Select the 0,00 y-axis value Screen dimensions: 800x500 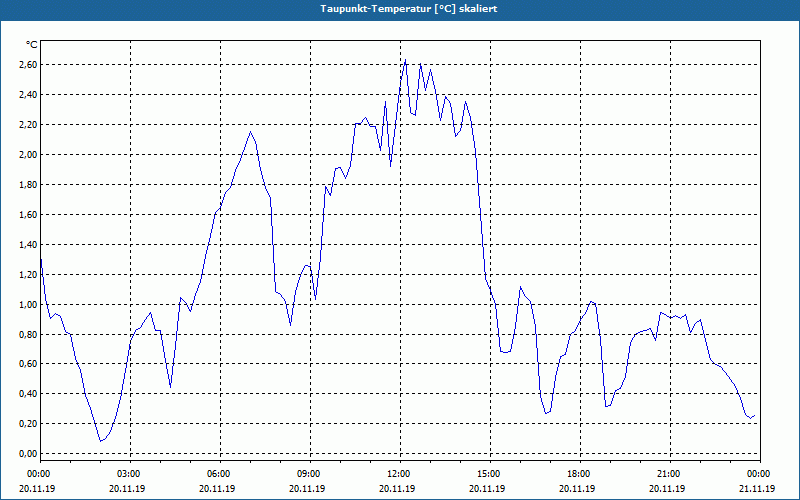pyautogui.click(x=29, y=454)
